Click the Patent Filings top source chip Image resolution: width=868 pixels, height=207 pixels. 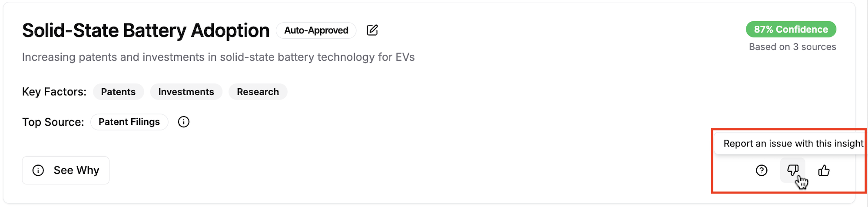[x=129, y=122]
